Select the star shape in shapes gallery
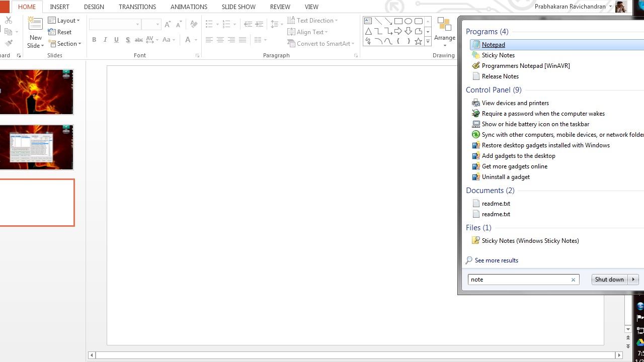Screen dimensions: 644x362 [418, 42]
